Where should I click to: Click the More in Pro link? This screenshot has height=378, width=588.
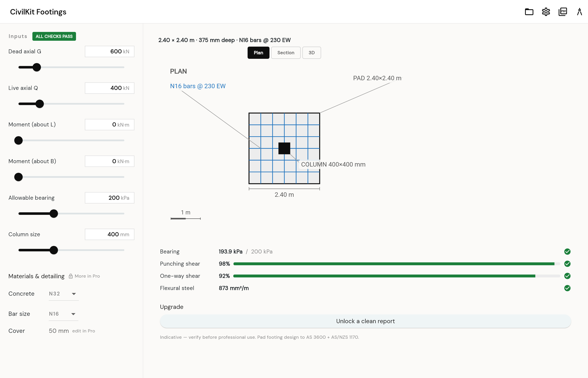[x=87, y=276]
